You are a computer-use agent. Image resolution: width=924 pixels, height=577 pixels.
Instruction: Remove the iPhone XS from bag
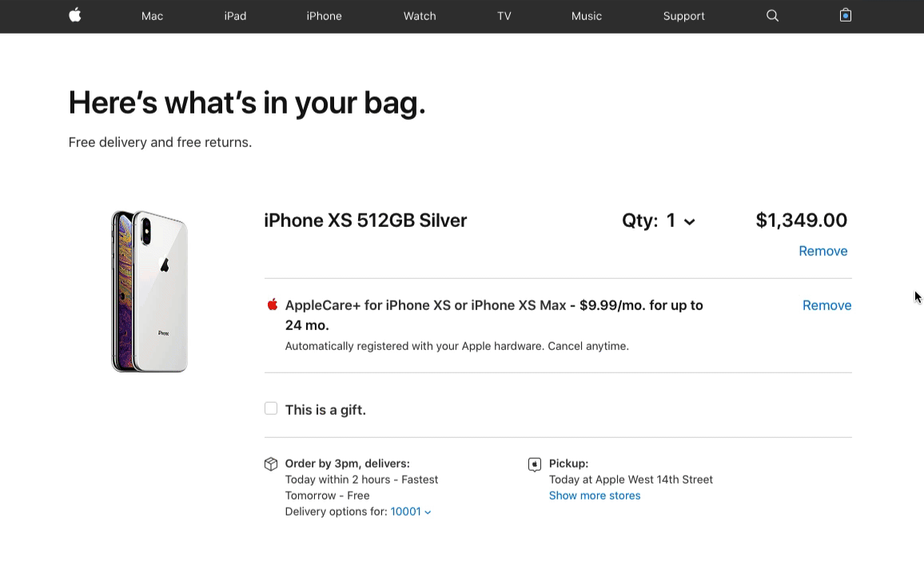822,251
